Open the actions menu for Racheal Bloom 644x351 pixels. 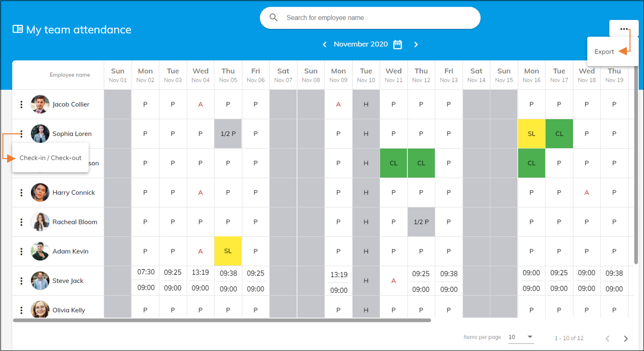tap(21, 222)
